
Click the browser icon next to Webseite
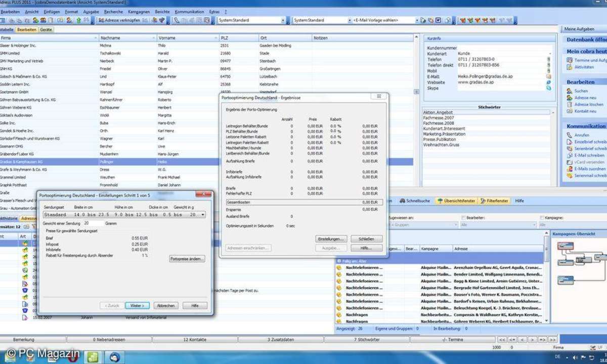548,82
